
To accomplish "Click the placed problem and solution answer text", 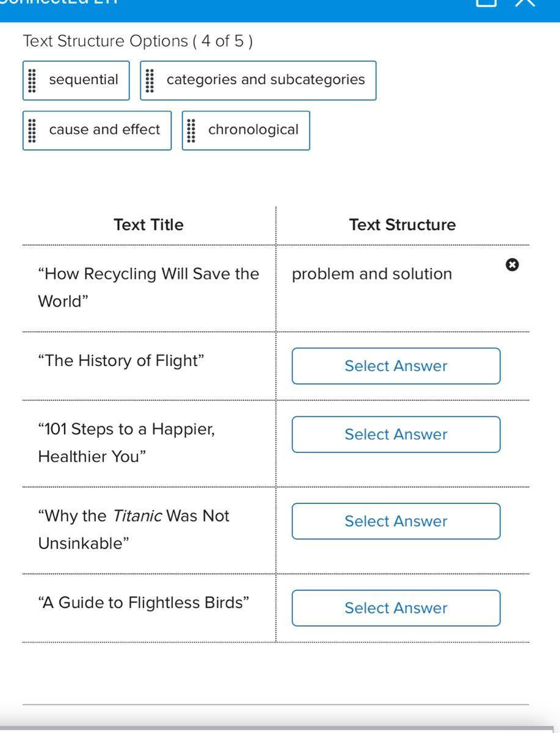I will point(372,274).
